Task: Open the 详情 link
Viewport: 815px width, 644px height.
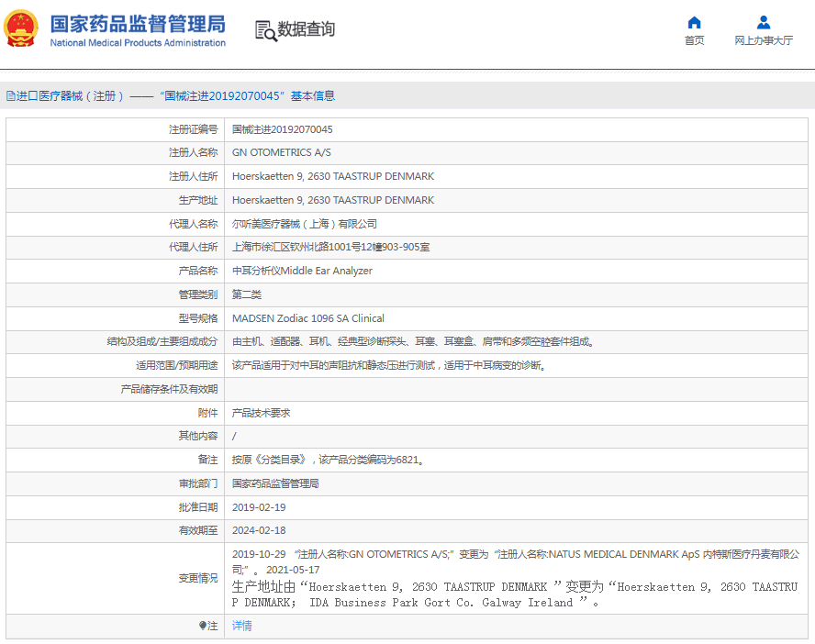Action: 241,626
